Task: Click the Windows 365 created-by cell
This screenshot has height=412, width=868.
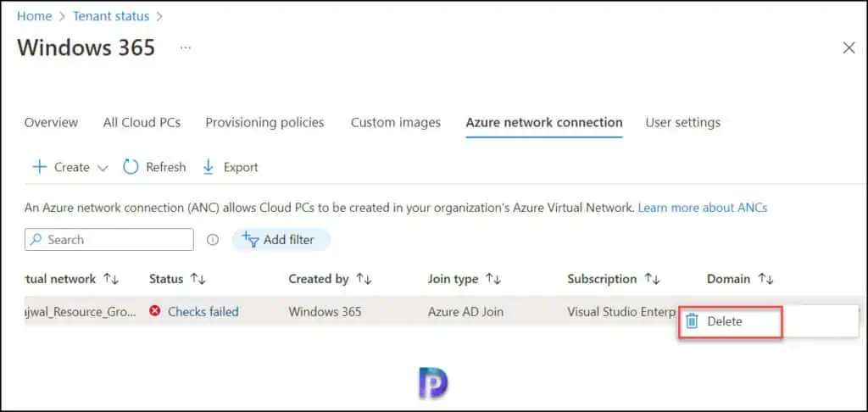Action: [325, 312]
